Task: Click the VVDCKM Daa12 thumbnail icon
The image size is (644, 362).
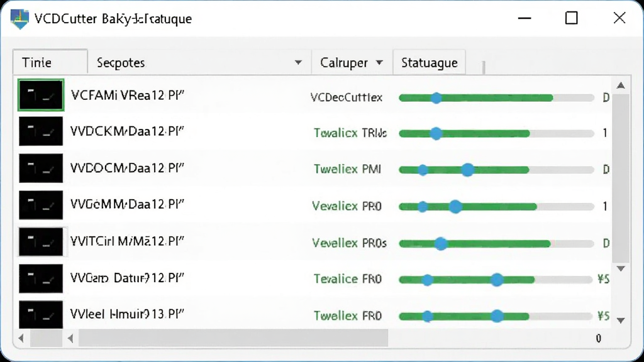Action: coord(41,131)
